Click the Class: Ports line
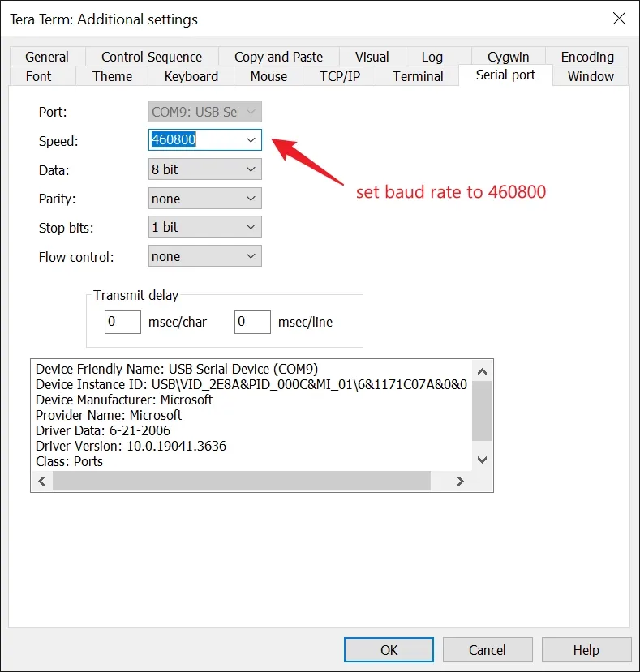Screen dimensions: 640x672 69,461
